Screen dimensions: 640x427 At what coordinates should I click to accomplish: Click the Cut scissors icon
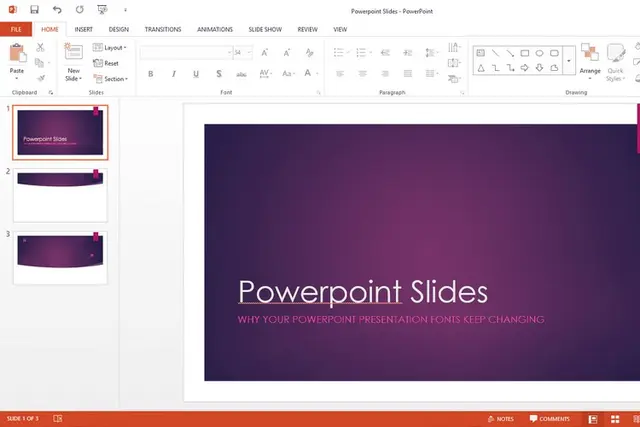click(x=40, y=47)
